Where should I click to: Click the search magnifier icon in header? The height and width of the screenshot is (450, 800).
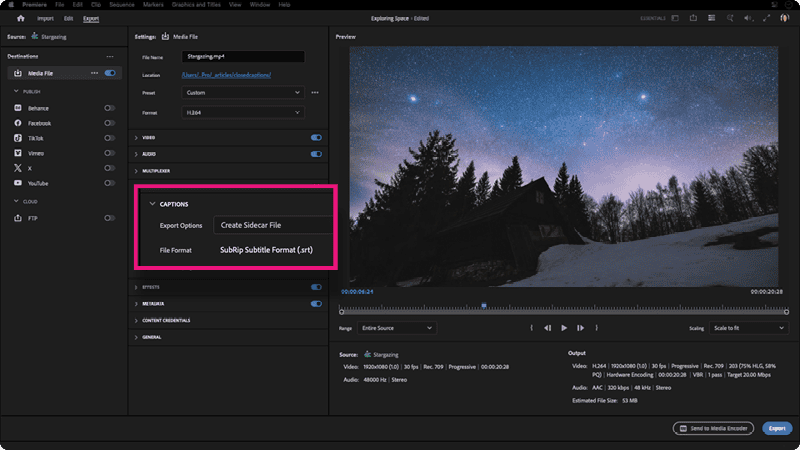point(730,18)
